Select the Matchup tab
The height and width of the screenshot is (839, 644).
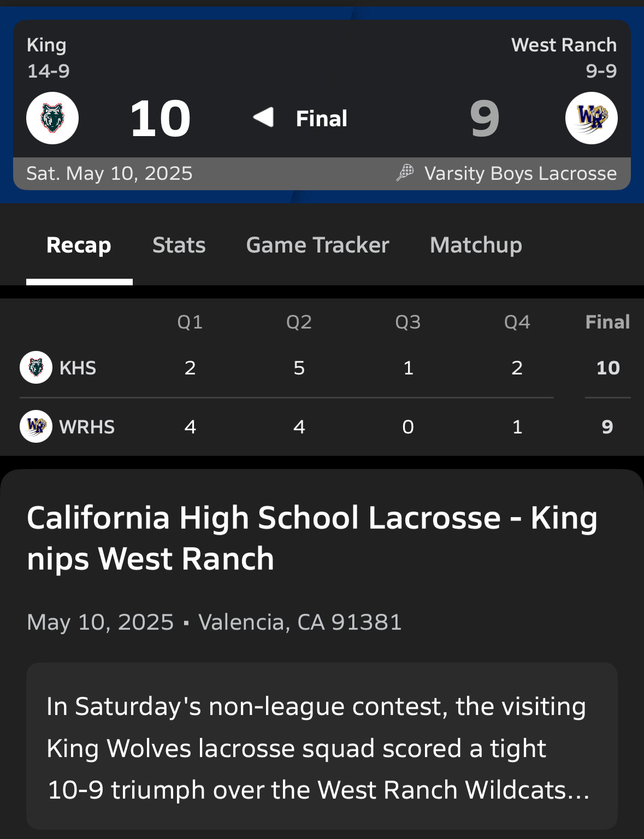click(476, 245)
